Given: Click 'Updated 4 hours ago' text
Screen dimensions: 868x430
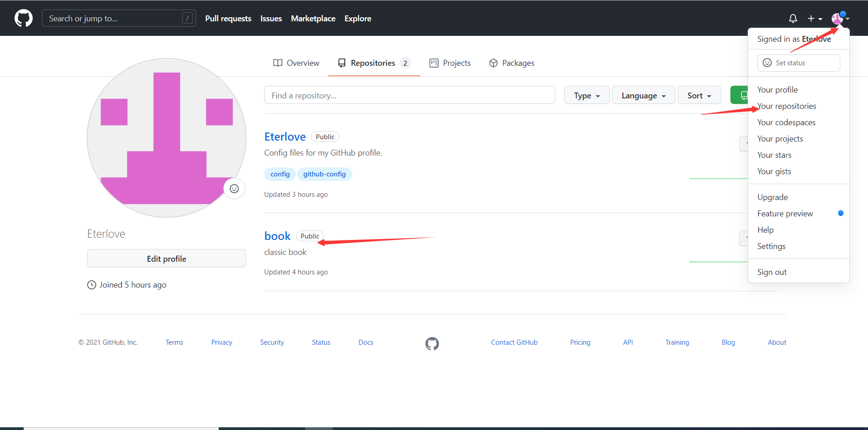Looking at the screenshot, I should (296, 272).
